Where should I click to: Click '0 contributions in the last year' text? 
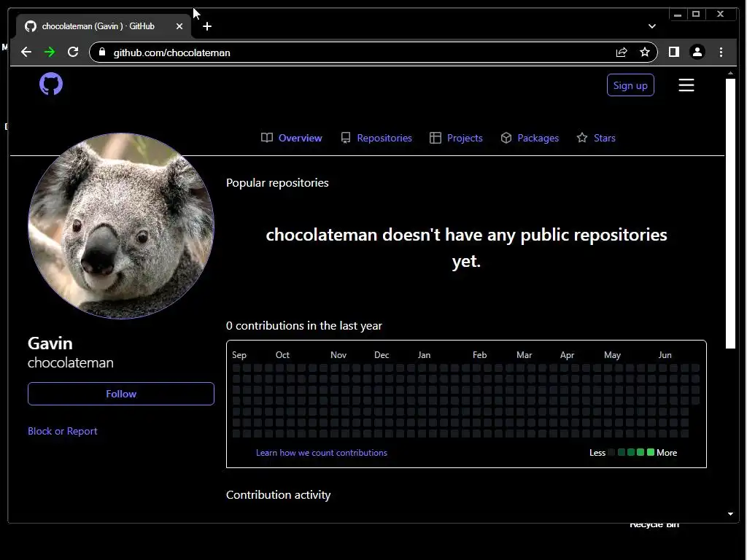304,326
